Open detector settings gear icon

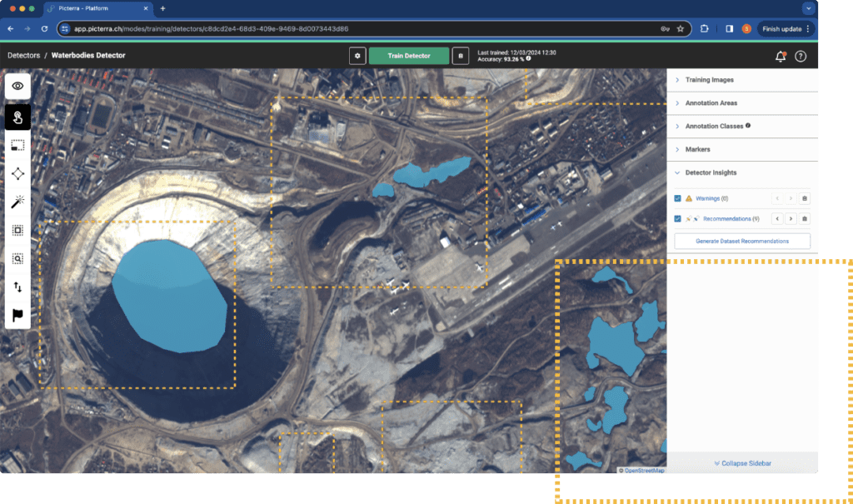[x=357, y=56]
